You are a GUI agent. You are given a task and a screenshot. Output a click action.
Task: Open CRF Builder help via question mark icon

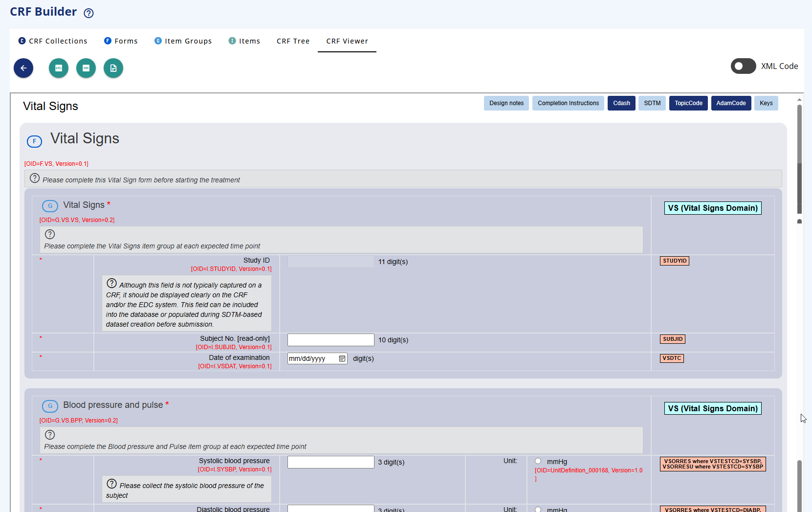88,13
